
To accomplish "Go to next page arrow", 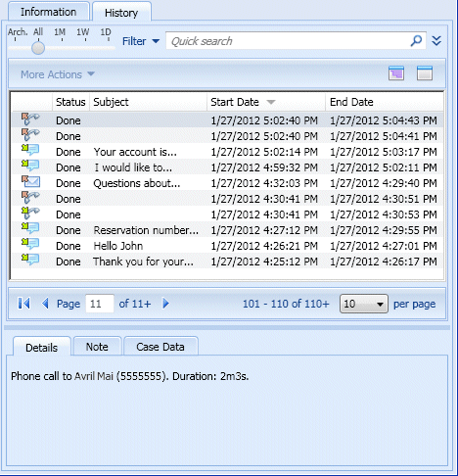I will pos(165,304).
